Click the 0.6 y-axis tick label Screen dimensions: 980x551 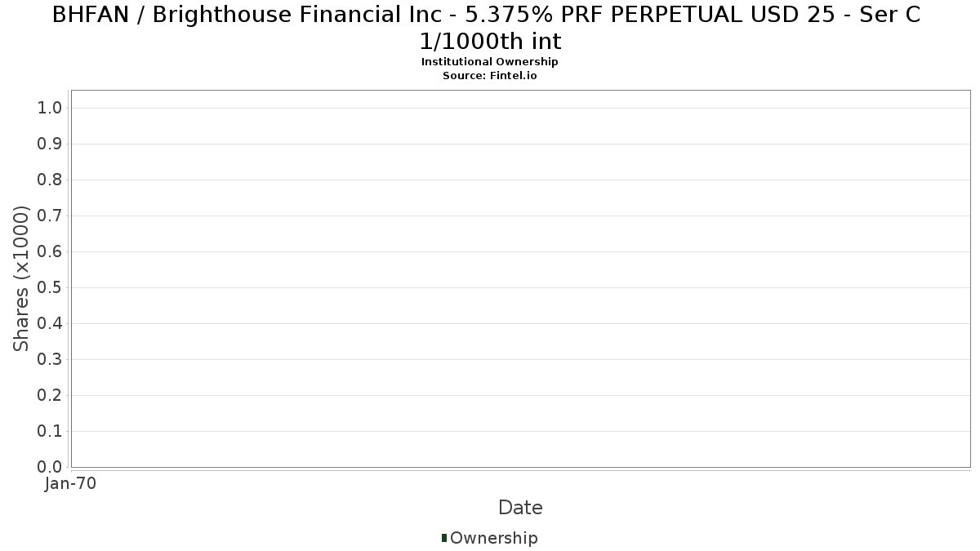[51, 252]
